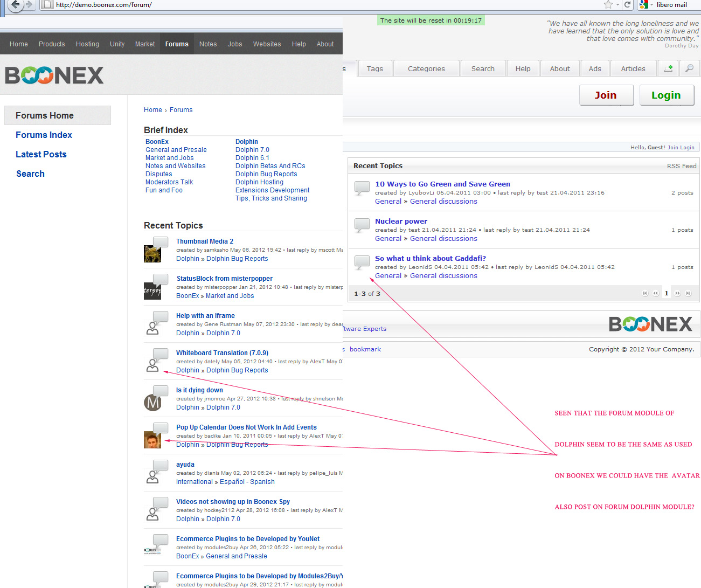Click the green Login button
The image size is (701, 588).
tap(666, 95)
